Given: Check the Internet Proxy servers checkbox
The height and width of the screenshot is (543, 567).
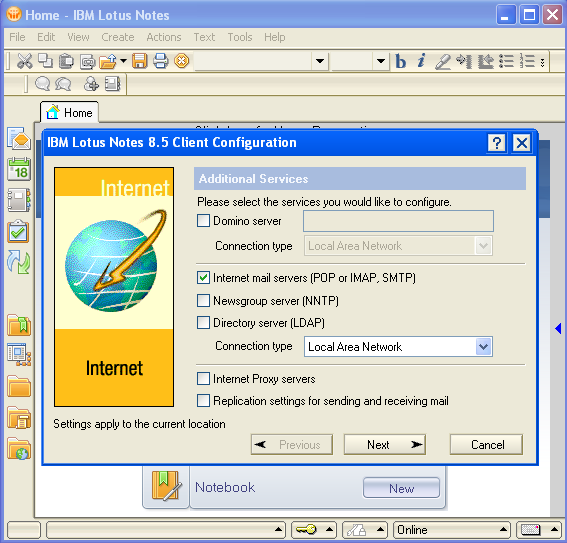Looking at the screenshot, I should tap(203, 379).
